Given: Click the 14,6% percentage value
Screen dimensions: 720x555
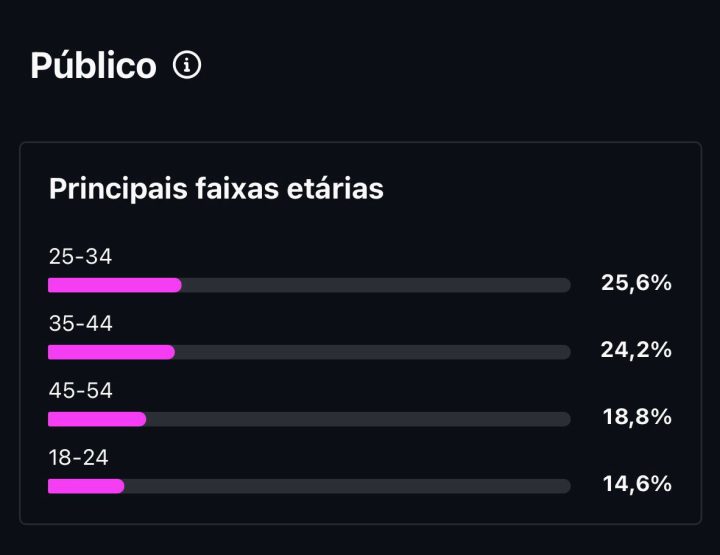Looking at the screenshot, I should click(x=637, y=484).
